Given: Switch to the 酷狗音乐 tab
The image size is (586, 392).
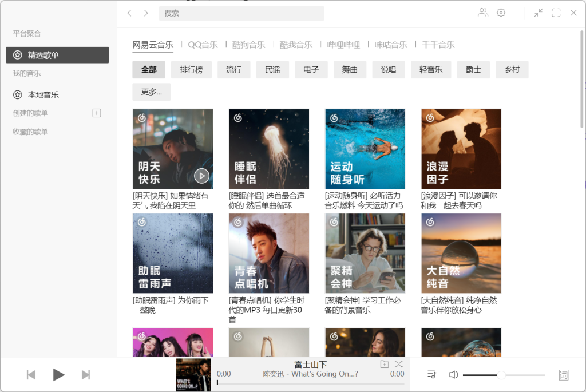Looking at the screenshot, I should [248, 45].
